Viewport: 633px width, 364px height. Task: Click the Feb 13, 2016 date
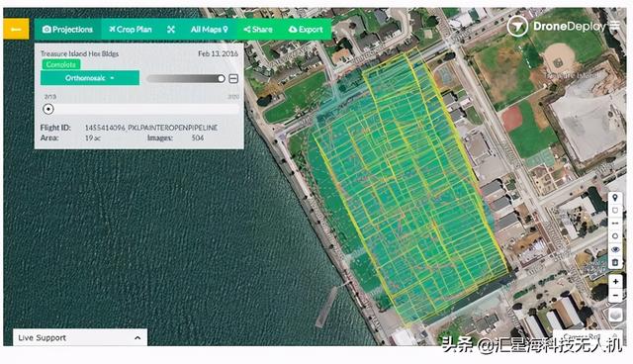click(218, 53)
